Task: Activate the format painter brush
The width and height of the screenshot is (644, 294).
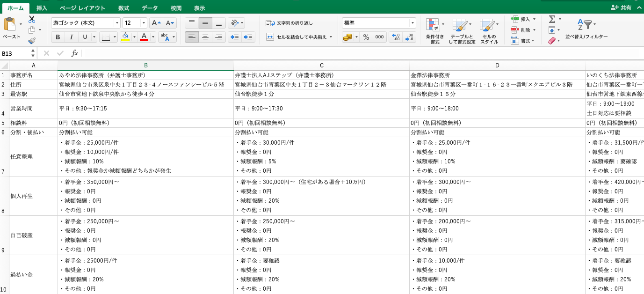Action: pos(32,41)
